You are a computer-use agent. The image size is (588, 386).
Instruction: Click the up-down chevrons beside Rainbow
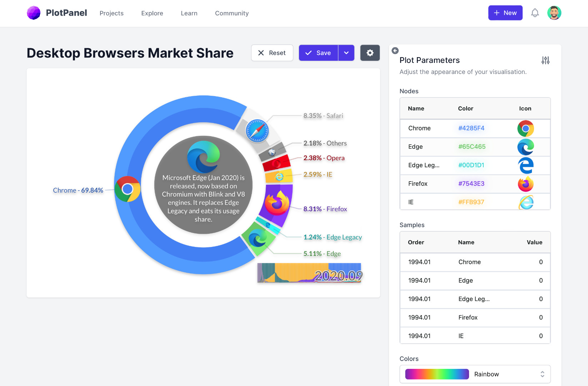tap(542, 374)
